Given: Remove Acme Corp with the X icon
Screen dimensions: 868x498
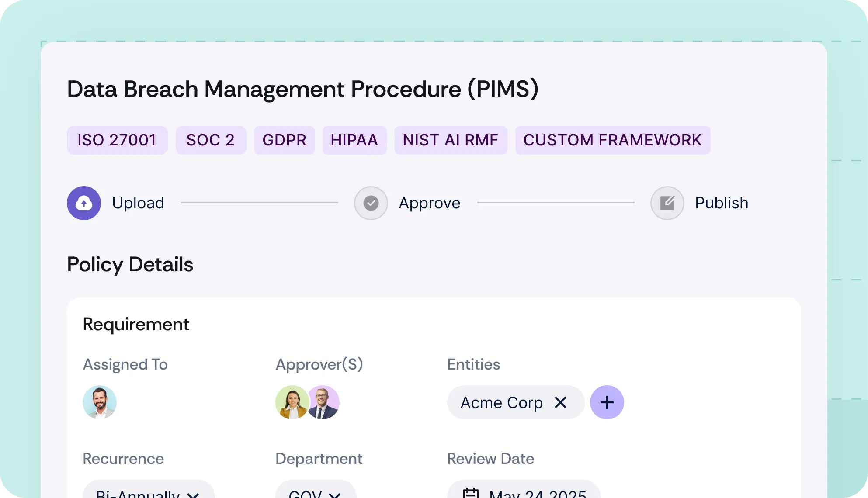Looking at the screenshot, I should click(560, 402).
